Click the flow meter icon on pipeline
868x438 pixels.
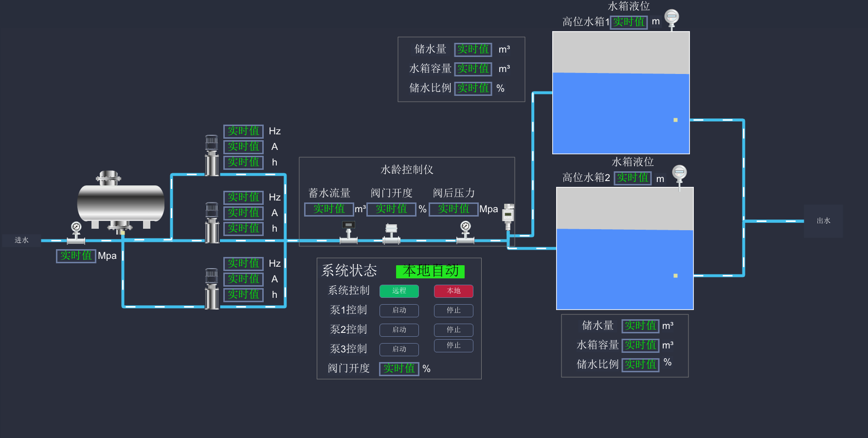click(x=348, y=232)
